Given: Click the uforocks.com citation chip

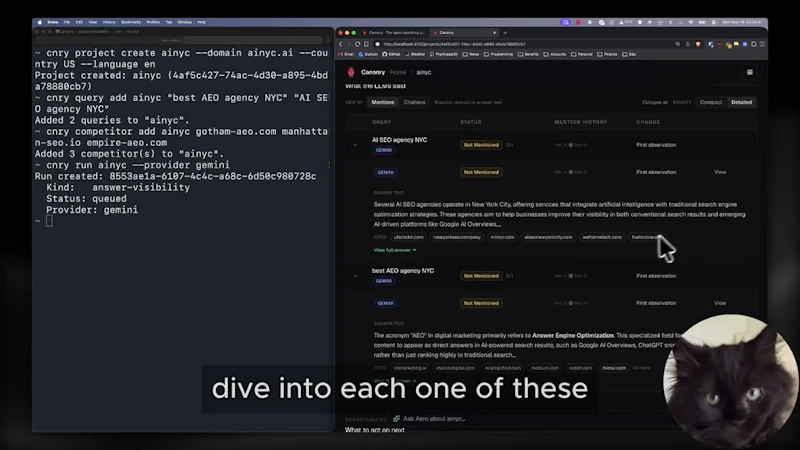Looking at the screenshot, I should pyautogui.click(x=409, y=237).
